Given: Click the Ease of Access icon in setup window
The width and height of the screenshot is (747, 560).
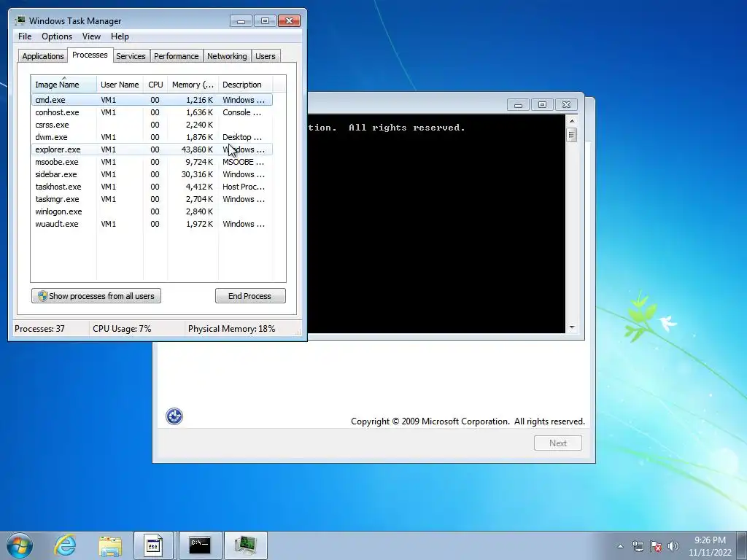Looking at the screenshot, I should [x=174, y=416].
